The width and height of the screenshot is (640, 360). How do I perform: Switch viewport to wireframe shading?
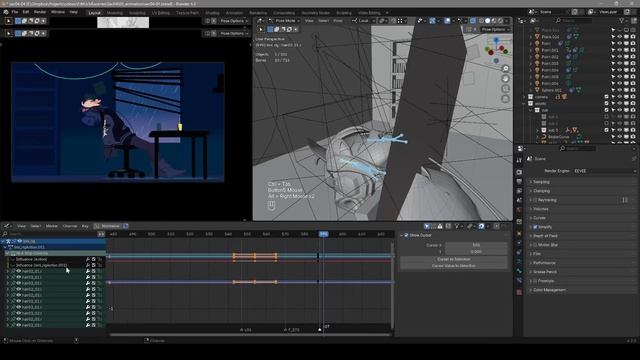click(481, 20)
